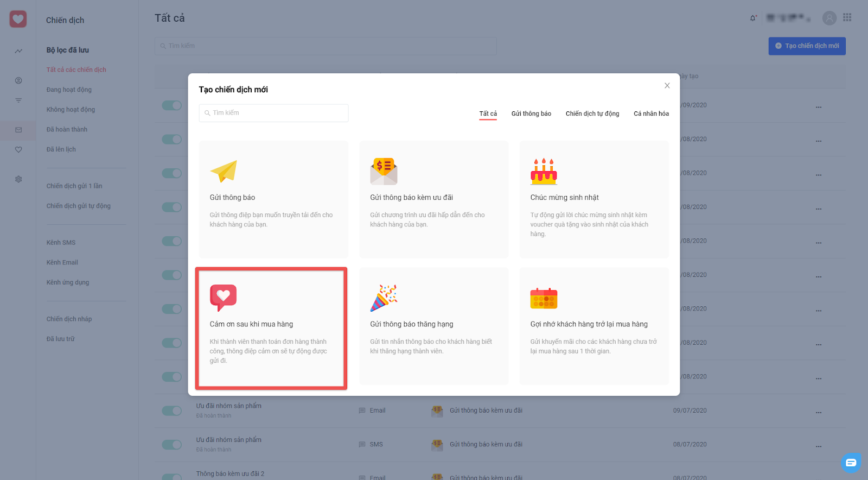Open the chat support bubble
Viewport: 868px width, 480px height.
pos(851,463)
